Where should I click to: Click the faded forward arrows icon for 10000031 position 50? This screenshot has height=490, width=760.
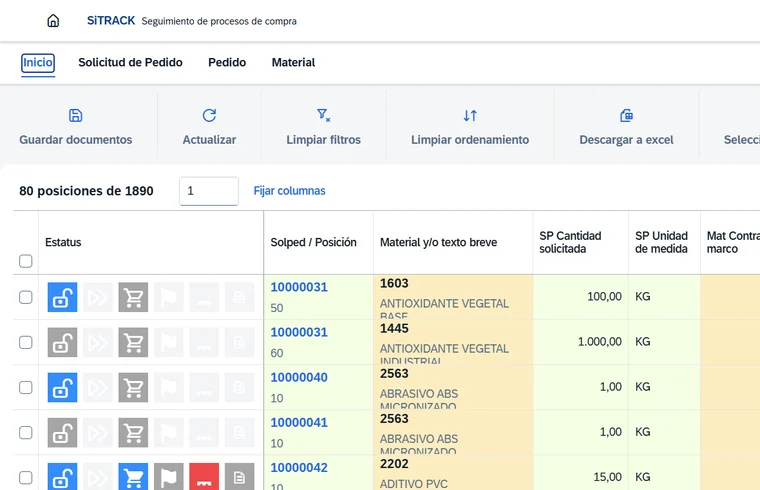(x=98, y=297)
